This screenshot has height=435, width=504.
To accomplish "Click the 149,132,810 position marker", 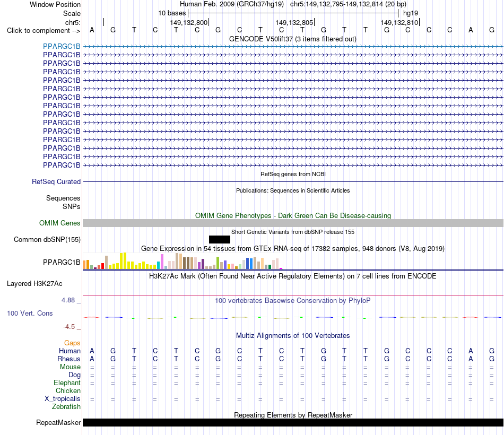I will (x=399, y=22).
